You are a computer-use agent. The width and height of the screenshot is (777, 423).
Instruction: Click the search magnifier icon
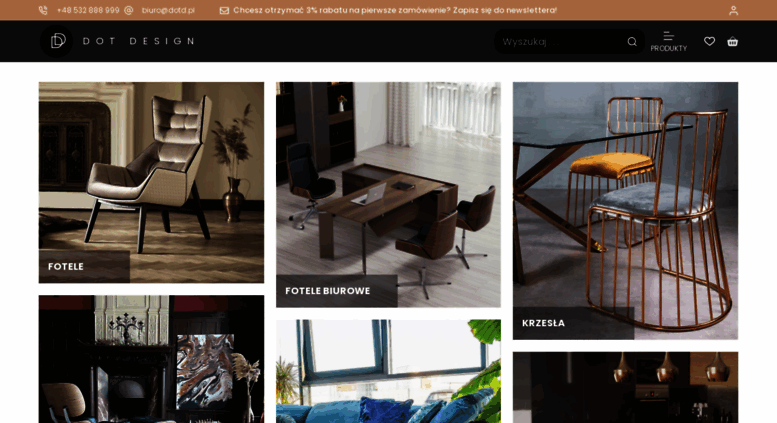pos(632,42)
